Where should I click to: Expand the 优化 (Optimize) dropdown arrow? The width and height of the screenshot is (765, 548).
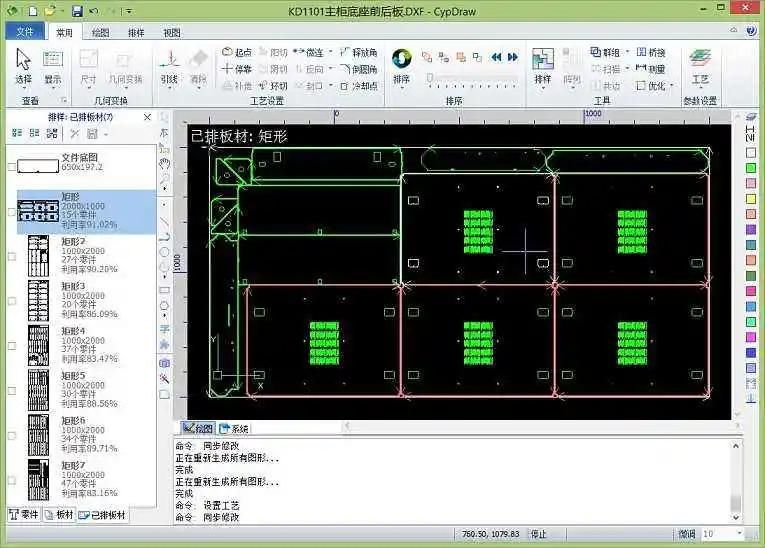click(671, 86)
